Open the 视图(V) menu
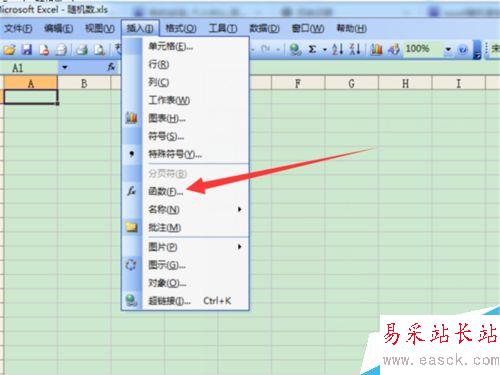Screen dimensions: 500x375 point(100,29)
